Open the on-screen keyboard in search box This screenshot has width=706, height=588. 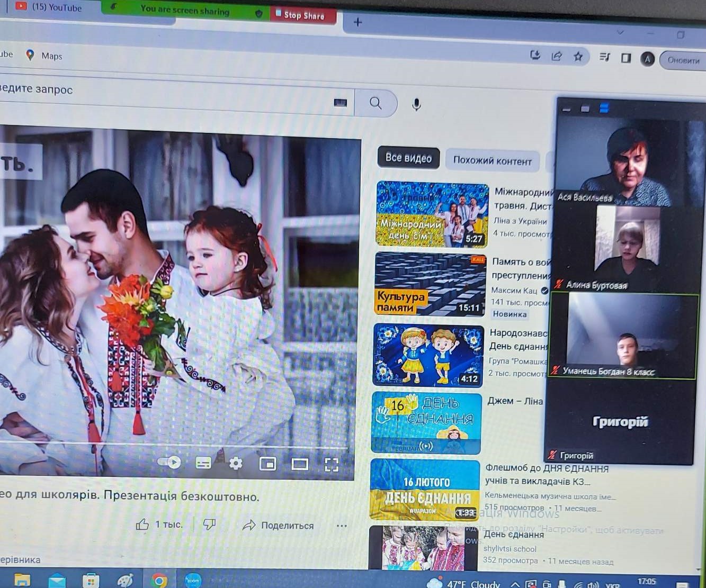tap(340, 103)
